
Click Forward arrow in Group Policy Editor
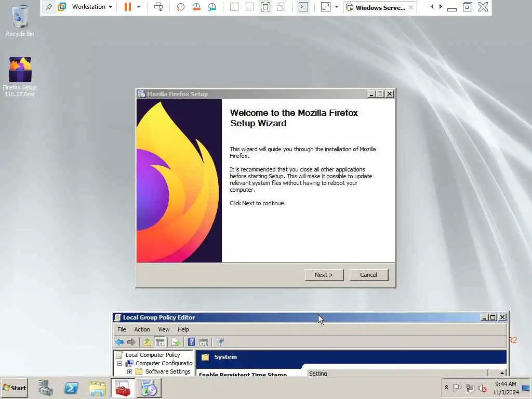[131, 342]
